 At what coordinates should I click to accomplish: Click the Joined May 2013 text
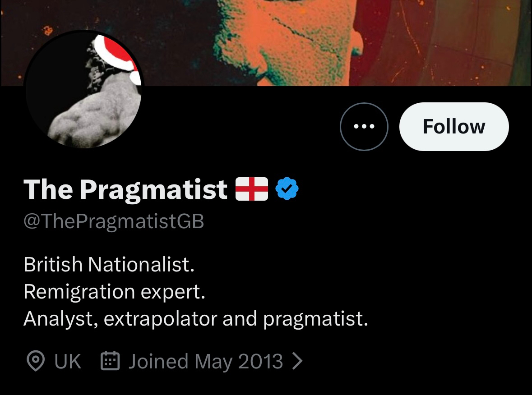[205, 361]
